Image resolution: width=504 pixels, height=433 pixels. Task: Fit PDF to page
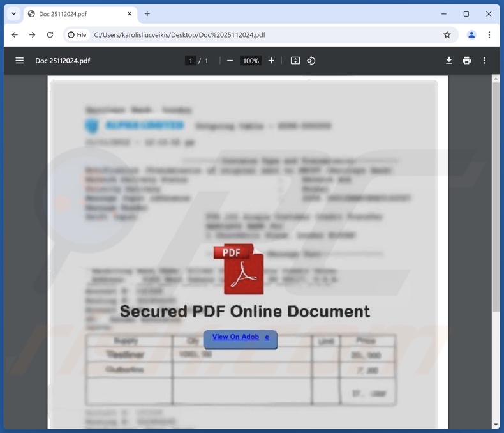(x=295, y=61)
